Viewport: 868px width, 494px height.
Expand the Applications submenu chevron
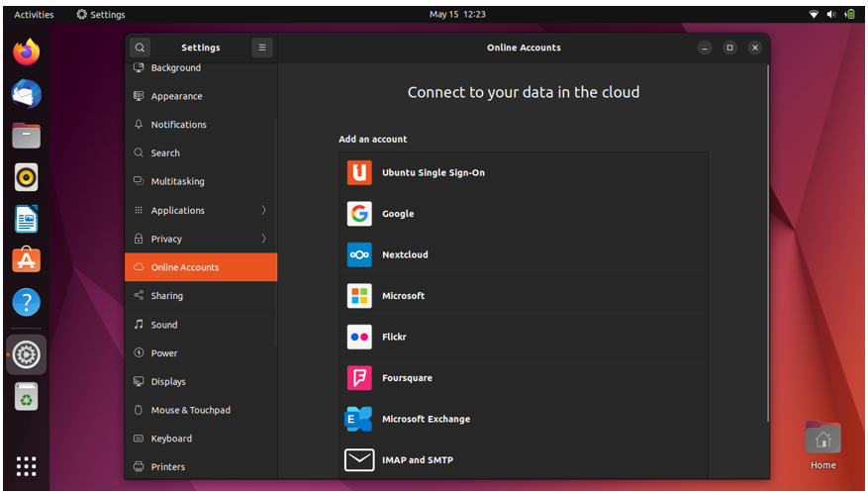click(263, 210)
